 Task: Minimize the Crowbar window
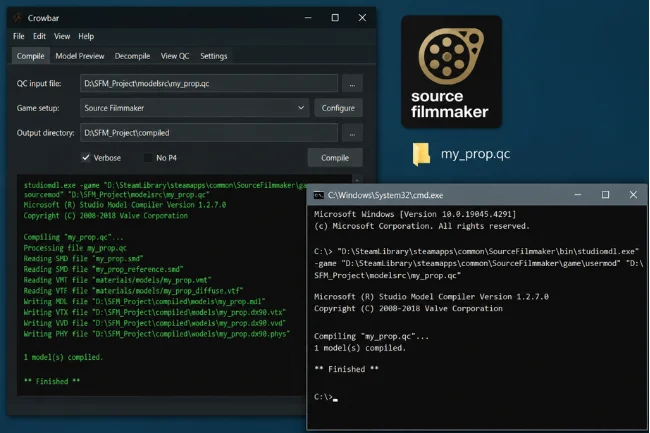point(308,18)
